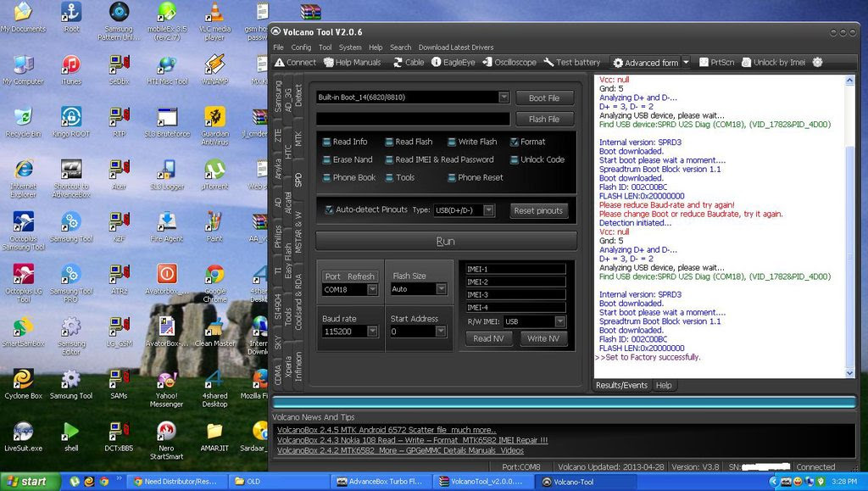Click the blue progress bar
This screenshot has height=491, width=868.
(x=564, y=403)
